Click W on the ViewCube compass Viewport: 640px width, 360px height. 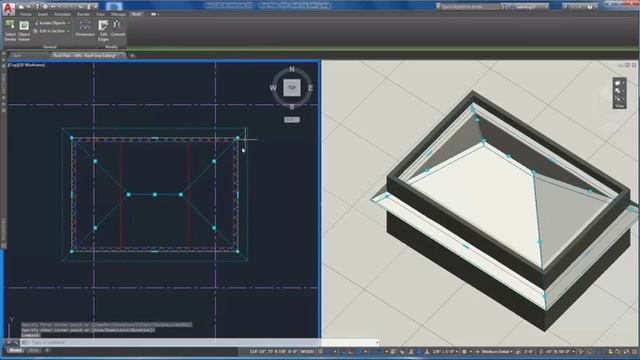[273, 88]
